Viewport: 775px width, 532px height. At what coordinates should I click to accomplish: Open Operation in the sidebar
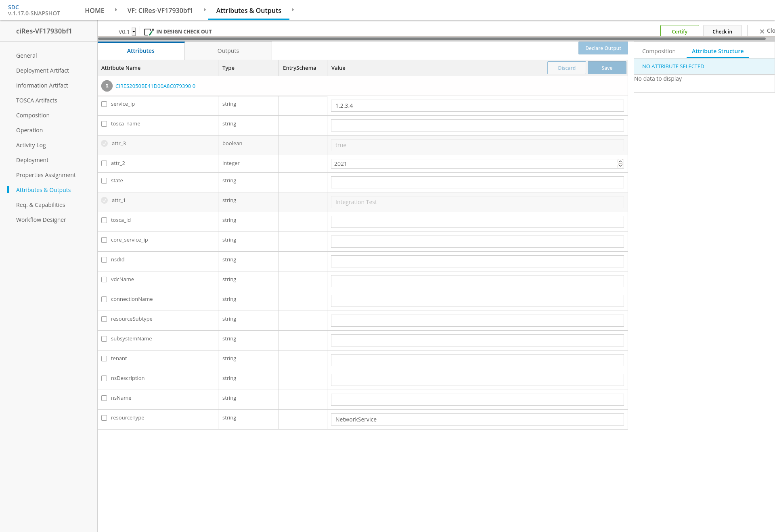pos(29,130)
